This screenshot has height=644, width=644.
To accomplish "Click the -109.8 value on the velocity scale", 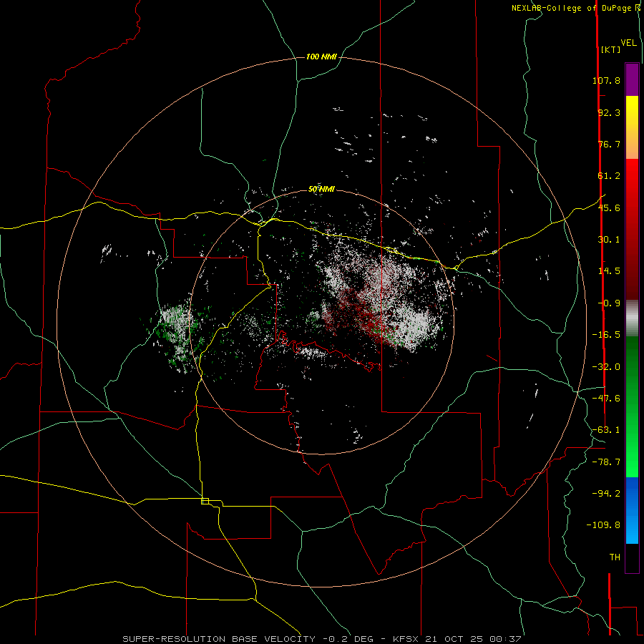I will [603, 525].
